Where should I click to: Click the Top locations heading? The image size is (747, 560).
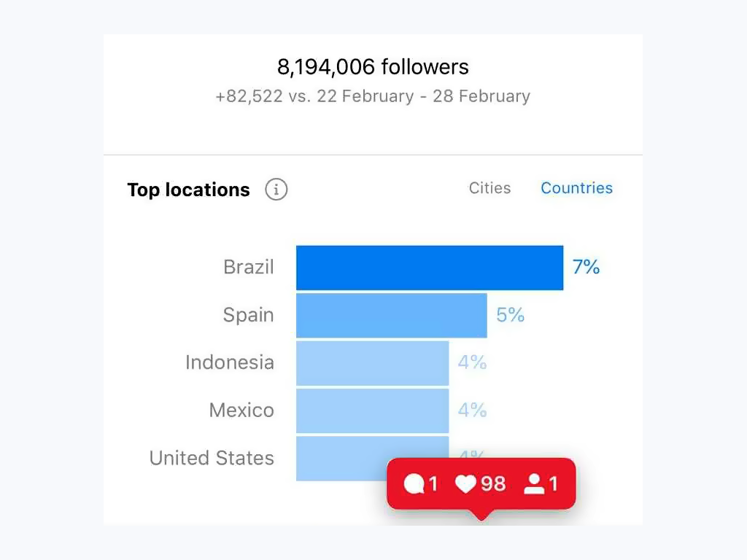[188, 190]
